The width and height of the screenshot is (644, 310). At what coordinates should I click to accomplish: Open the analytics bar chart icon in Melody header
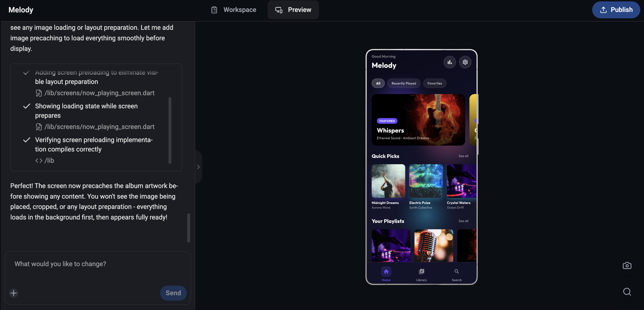[449, 62]
